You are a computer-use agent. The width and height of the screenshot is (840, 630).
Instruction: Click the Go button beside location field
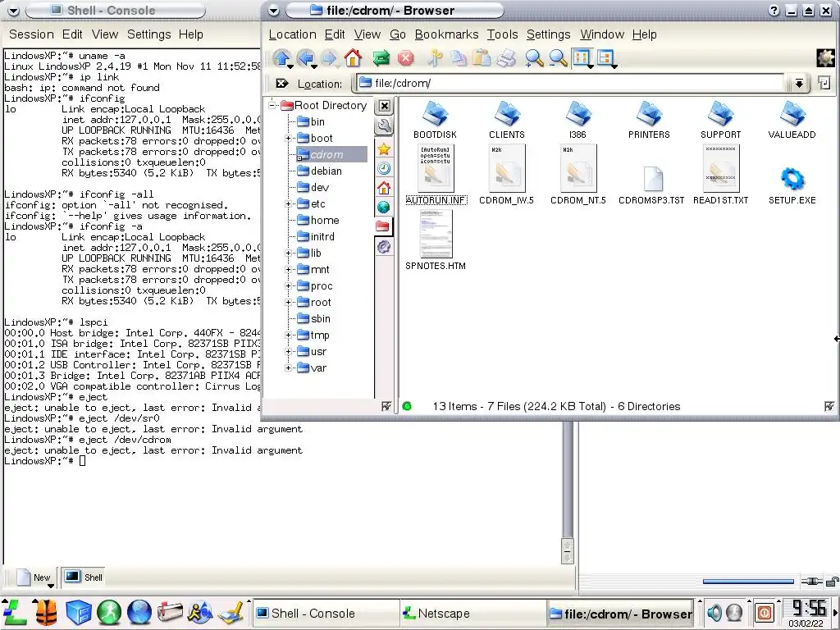824,83
